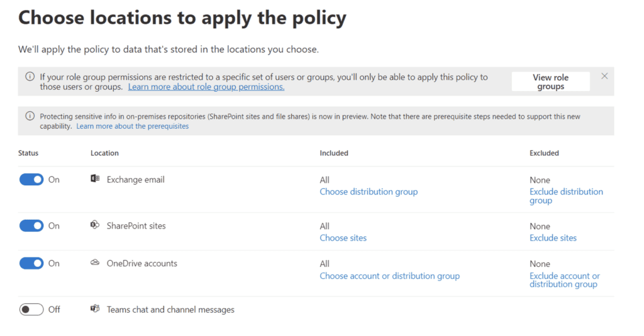Click the Exchange email icon
Image resolution: width=644 pixels, height=336 pixels.
pos(95,178)
